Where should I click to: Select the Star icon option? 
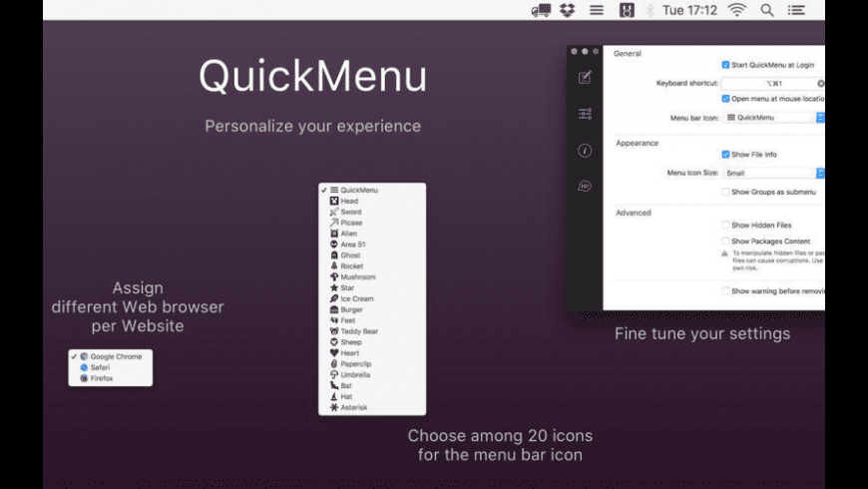click(372, 287)
